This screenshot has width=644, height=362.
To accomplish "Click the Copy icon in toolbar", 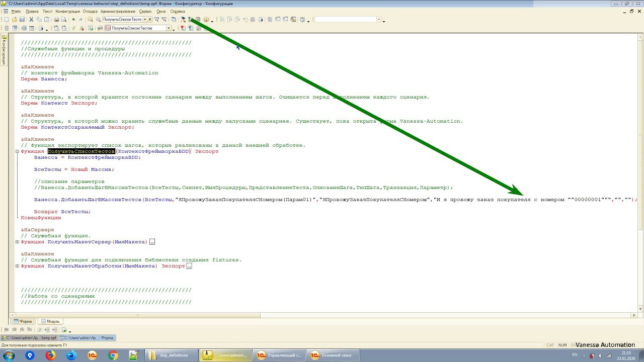I will pyautogui.click(x=39, y=20).
